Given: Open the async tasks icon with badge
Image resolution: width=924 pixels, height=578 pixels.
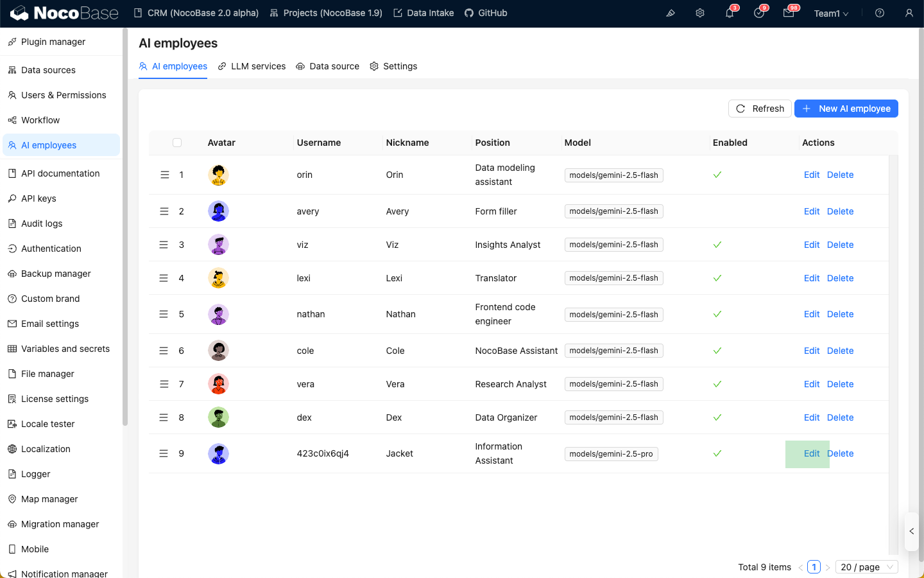Looking at the screenshot, I should click(x=759, y=13).
